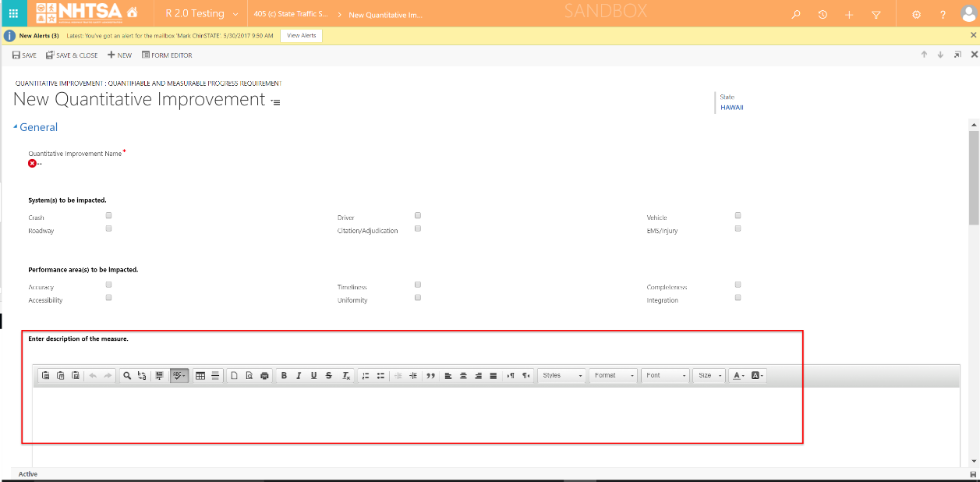This screenshot has height=482, width=980.
Task: Open help question mark icon
Action: 943,14
